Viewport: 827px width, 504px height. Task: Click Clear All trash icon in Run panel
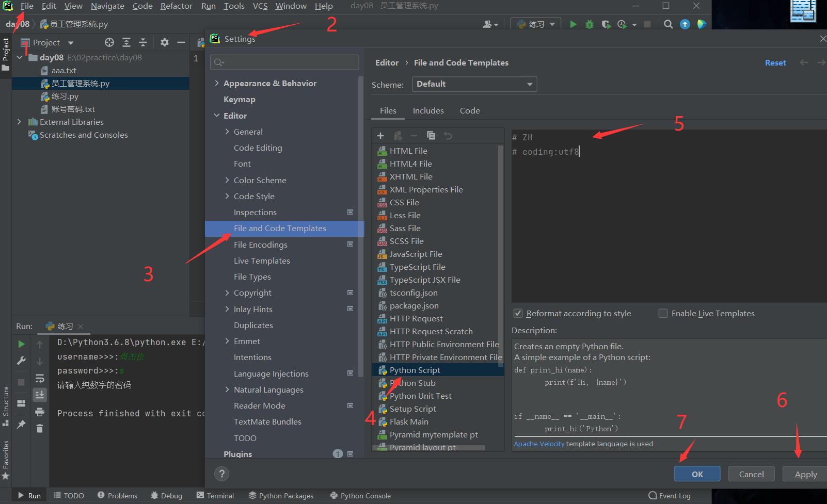coord(40,428)
